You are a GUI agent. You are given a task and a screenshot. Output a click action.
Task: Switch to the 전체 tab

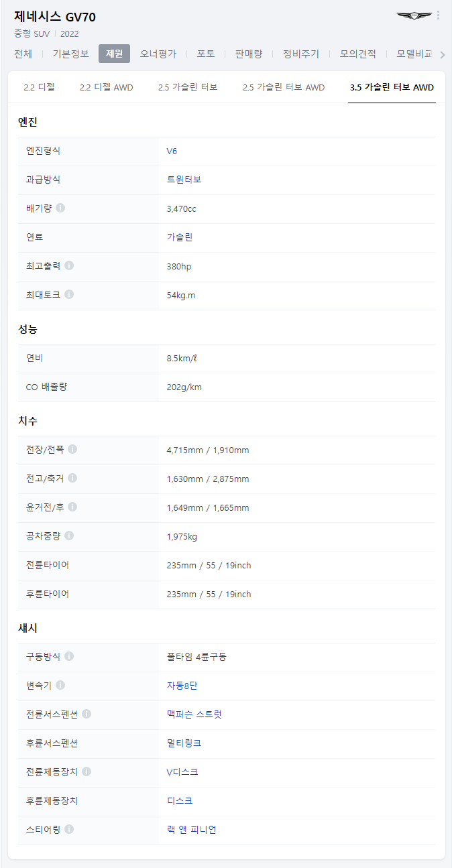23,54
